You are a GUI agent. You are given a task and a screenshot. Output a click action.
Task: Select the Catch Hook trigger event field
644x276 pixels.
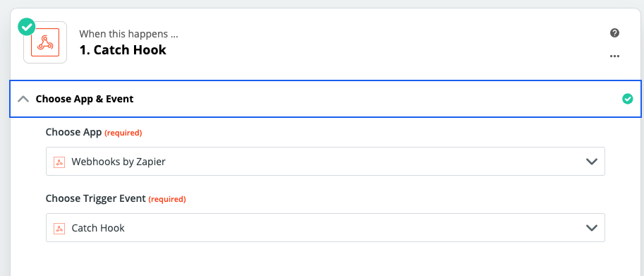325,227
